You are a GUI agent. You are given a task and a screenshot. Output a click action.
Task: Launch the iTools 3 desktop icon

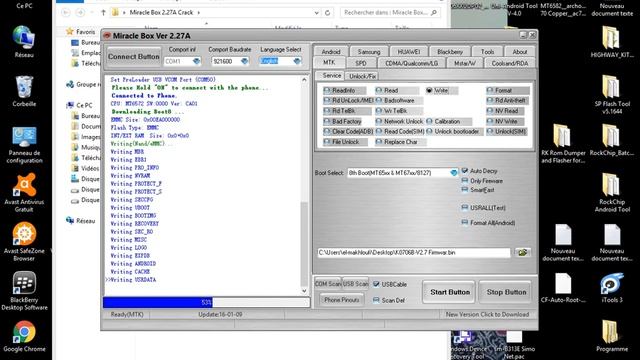pos(611,287)
